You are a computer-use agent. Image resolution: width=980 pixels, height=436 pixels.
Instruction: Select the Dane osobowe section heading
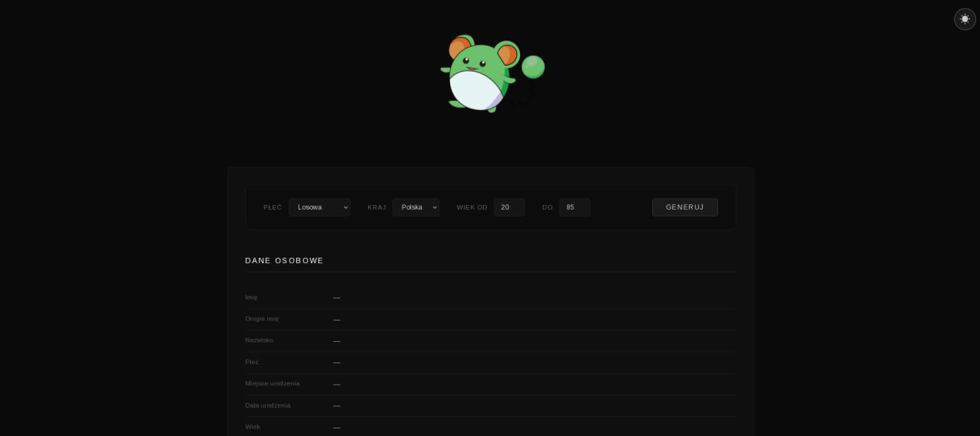[284, 261]
